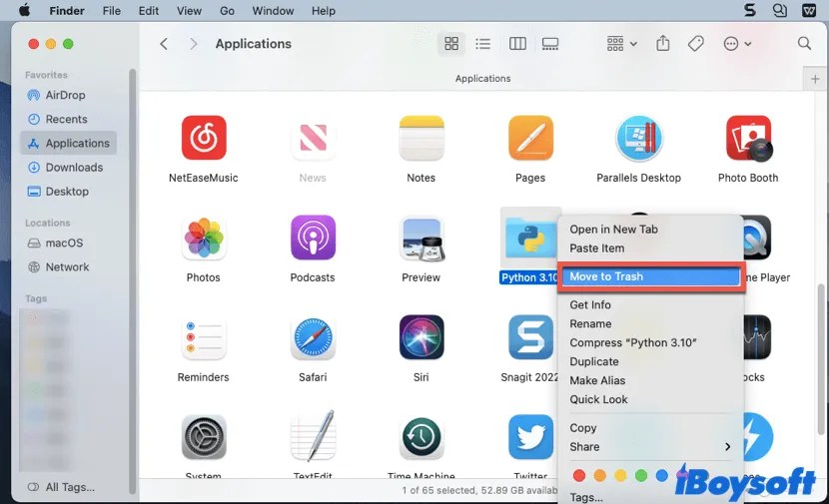
Task: Apply the red tag color
Action: [x=579, y=476]
